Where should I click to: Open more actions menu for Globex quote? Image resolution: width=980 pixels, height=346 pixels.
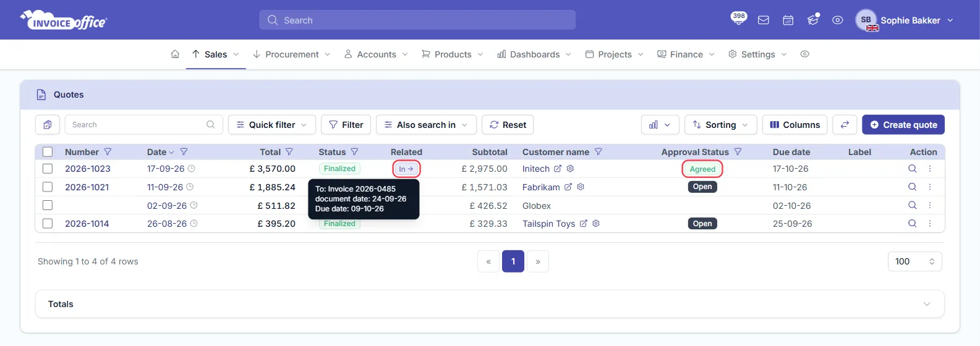pos(929,205)
